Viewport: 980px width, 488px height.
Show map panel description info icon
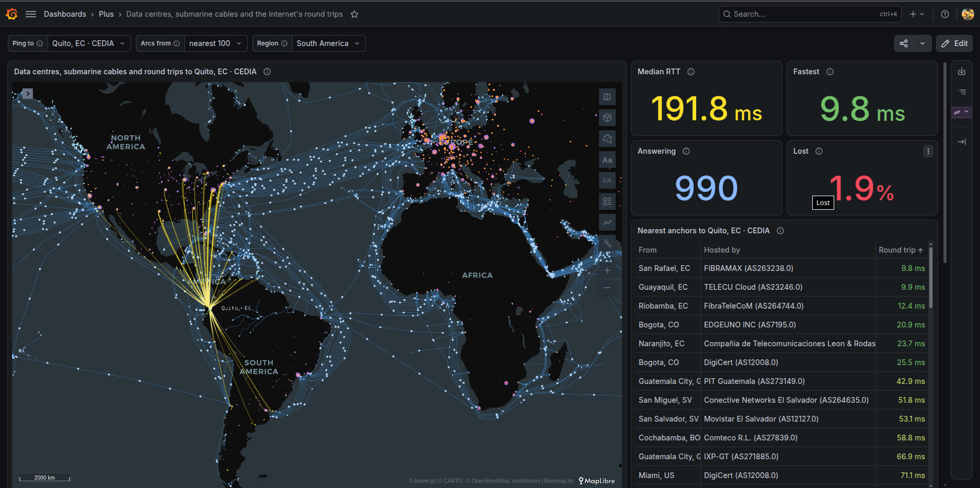click(x=267, y=72)
